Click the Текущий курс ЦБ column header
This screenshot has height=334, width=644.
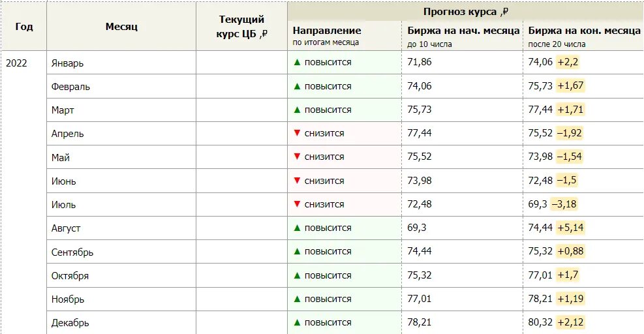[x=241, y=27]
